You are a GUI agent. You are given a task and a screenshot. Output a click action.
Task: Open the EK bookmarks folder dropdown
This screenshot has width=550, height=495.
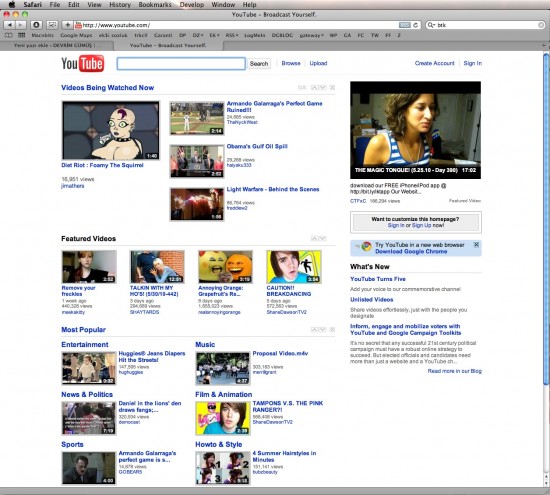(x=214, y=35)
